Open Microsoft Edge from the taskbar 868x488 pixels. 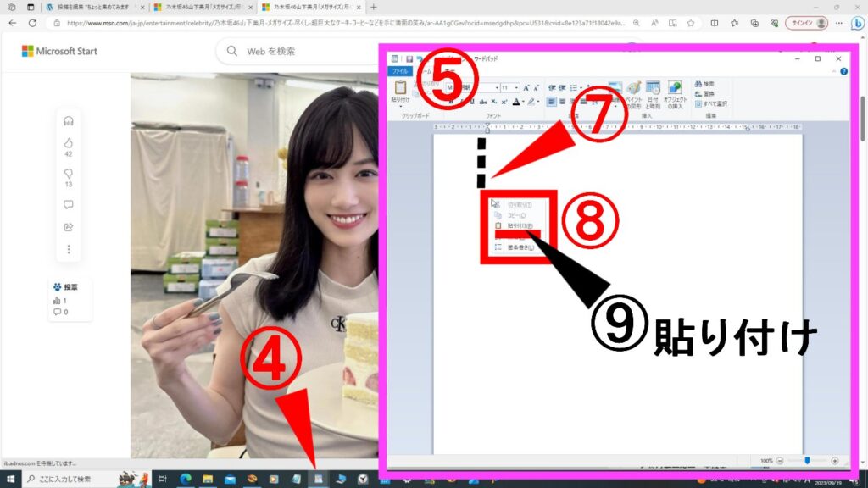click(185, 480)
